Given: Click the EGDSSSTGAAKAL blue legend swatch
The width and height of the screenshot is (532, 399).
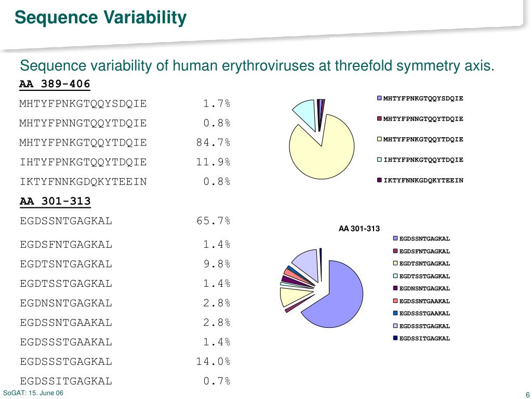Looking at the screenshot, I should click(x=395, y=313).
